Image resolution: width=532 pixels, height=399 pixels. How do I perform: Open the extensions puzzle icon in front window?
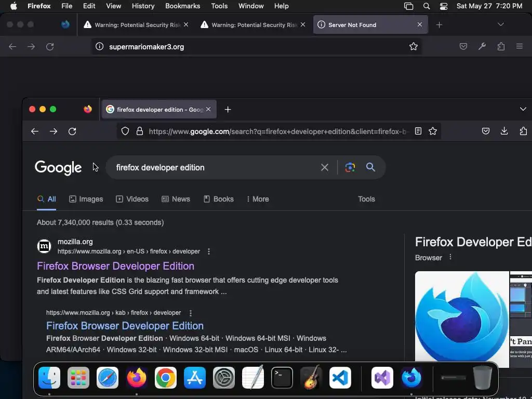(x=523, y=131)
